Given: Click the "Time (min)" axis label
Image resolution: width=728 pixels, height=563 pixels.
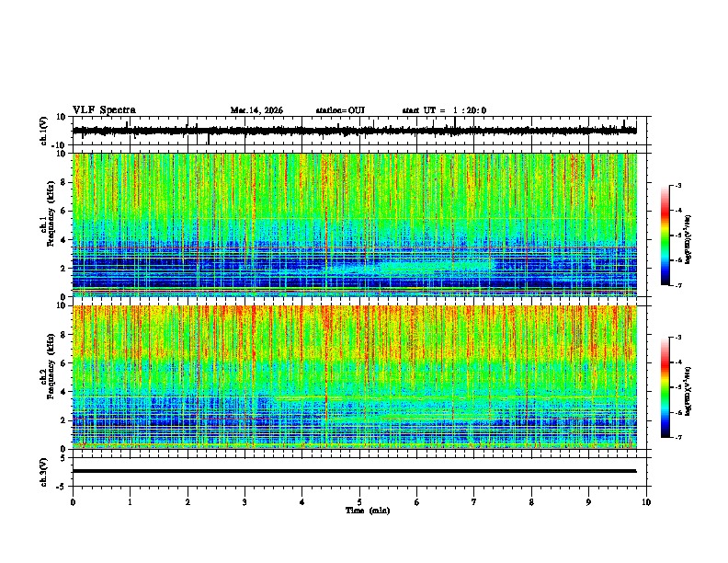Looking at the screenshot, I should point(368,511).
